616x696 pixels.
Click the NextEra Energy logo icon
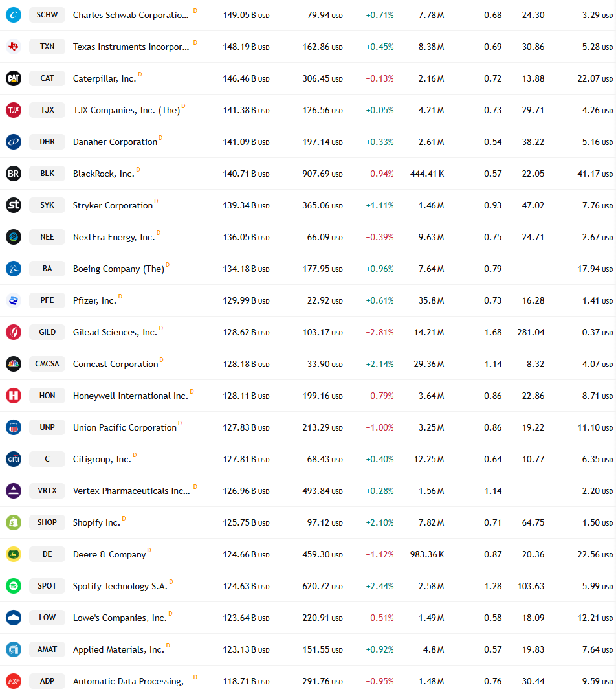14,237
